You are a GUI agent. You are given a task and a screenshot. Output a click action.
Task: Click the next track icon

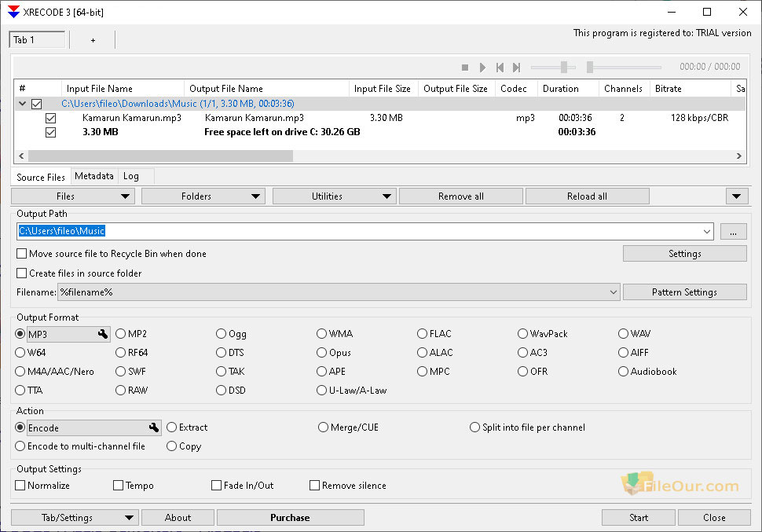(x=517, y=68)
